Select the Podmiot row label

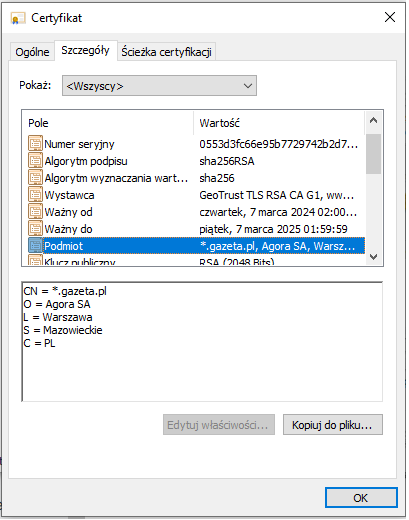click(63, 246)
